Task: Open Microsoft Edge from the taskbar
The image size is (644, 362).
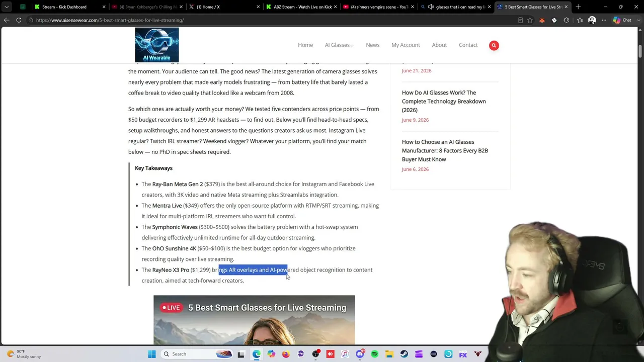Action: pos(257,354)
